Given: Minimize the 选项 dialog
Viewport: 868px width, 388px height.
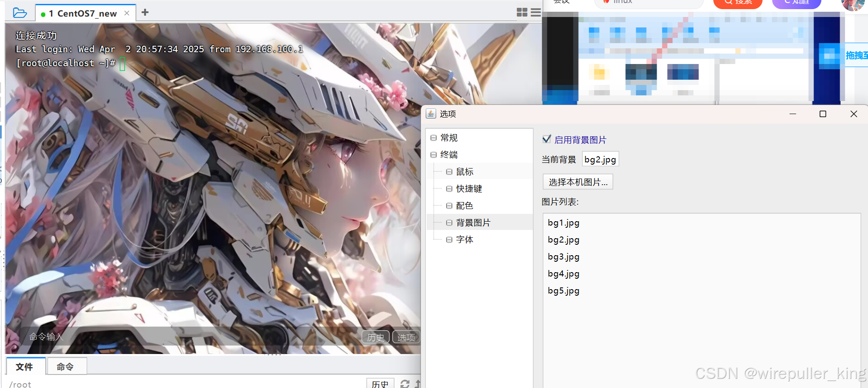Looking at the screenshot, I should [x=793, y=114].
